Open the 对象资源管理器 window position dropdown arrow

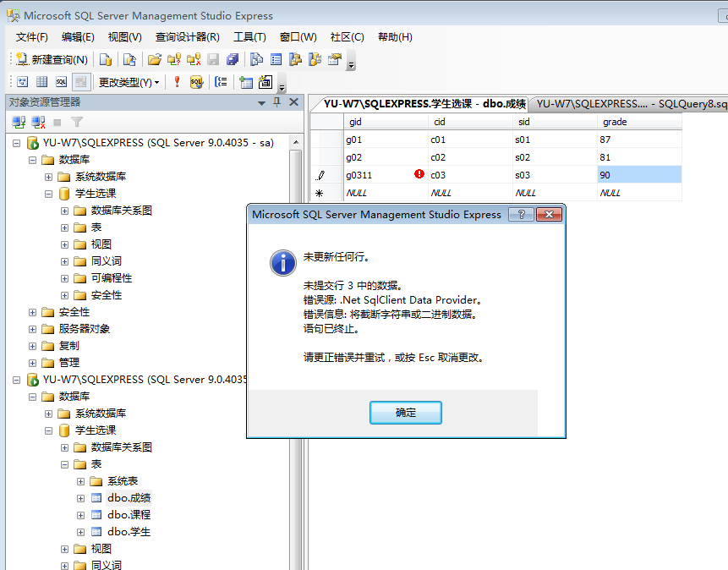[262, 102]
